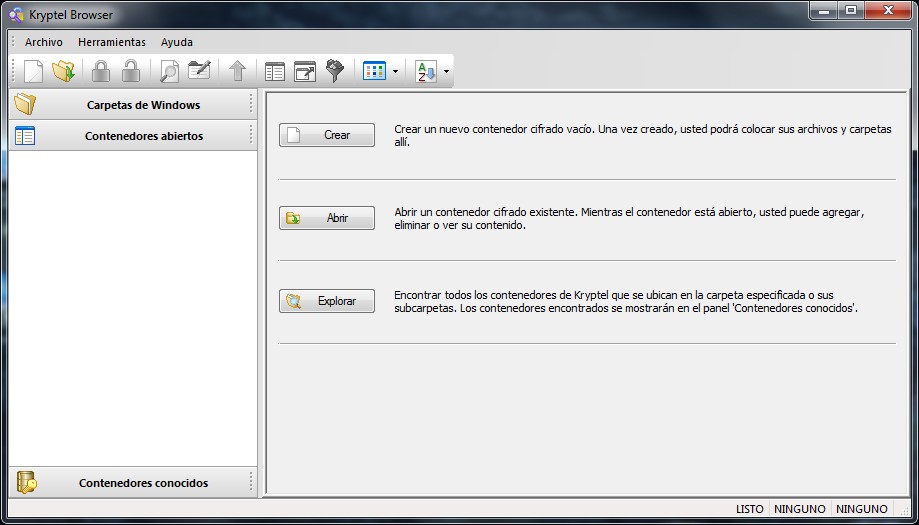Minimize the Kryptel Browser window

823,10
